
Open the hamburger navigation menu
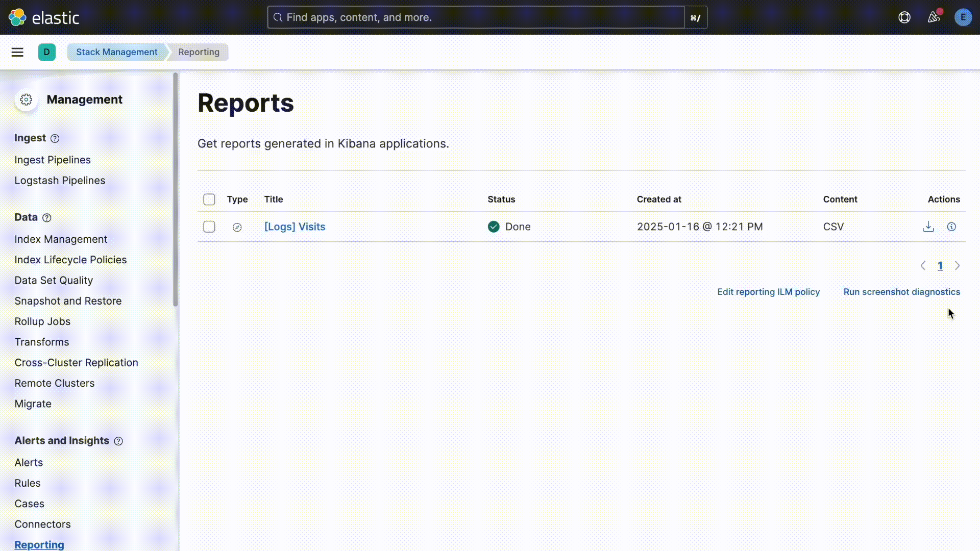pos(17,52)
